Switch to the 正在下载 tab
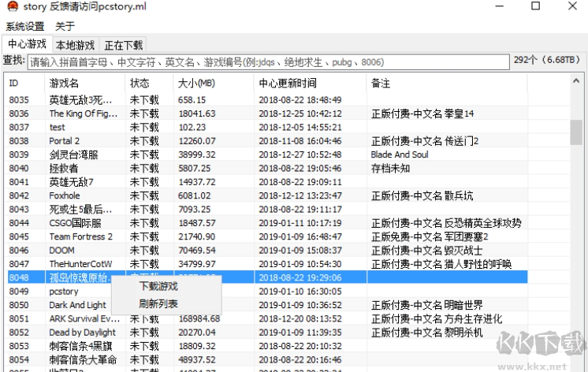The width and height of the screenshot is (588, 372). (x=124, y=45)
